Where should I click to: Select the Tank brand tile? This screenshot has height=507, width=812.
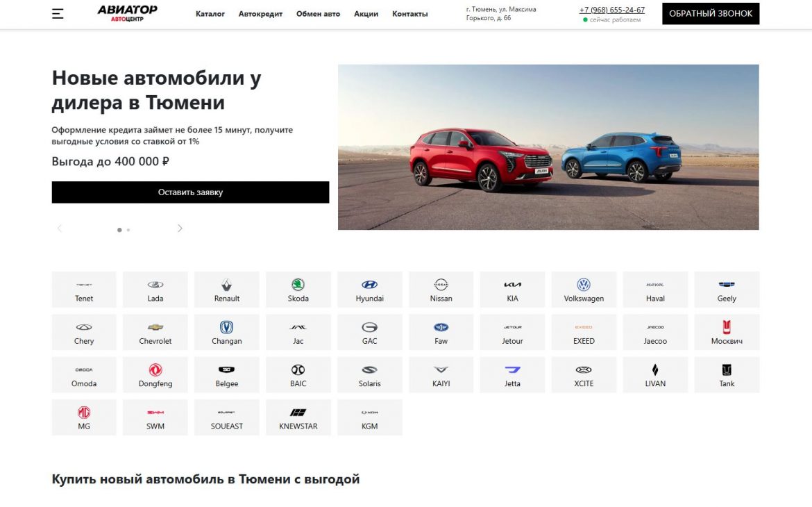(x=727, y=375)
